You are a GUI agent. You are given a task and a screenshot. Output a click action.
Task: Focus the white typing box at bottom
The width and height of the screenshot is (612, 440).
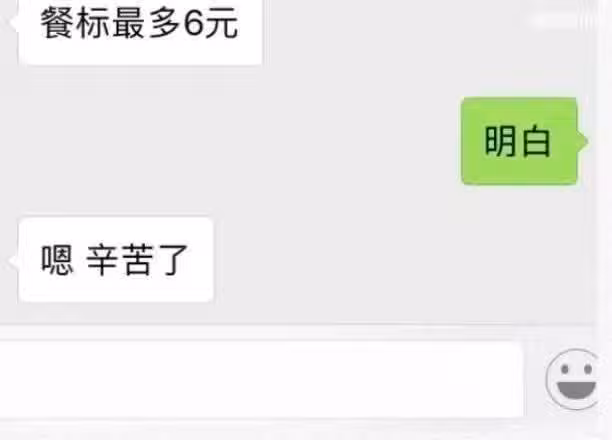point(261,379)
